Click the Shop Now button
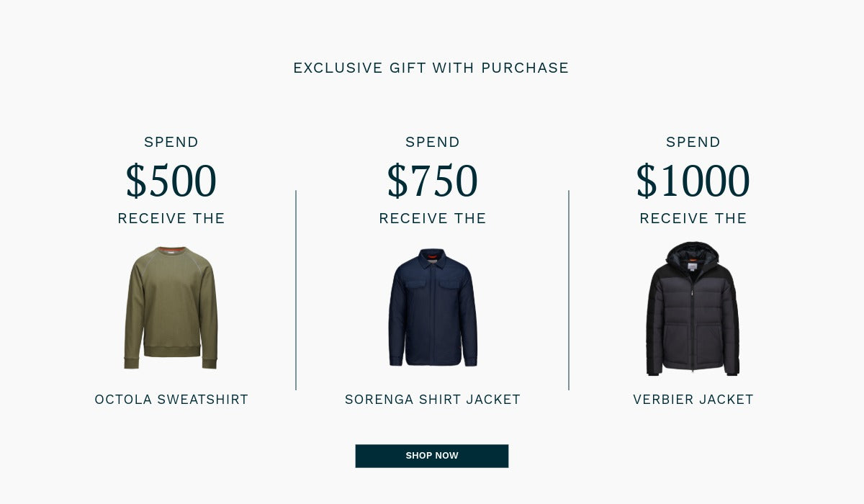Viewport: 864px width, 504px height. point(431,456)
